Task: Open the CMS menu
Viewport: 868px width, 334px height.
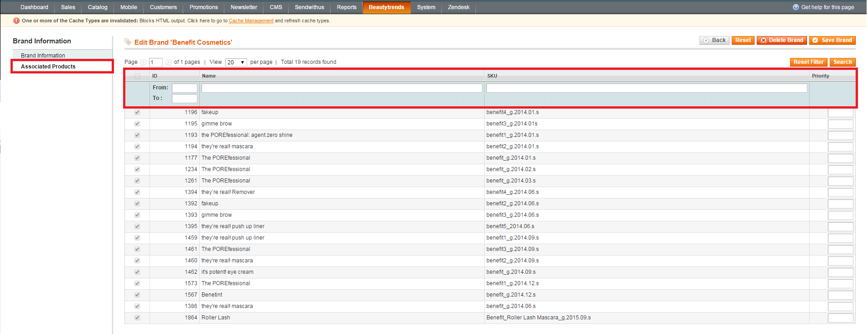Action: pos(276,7)
